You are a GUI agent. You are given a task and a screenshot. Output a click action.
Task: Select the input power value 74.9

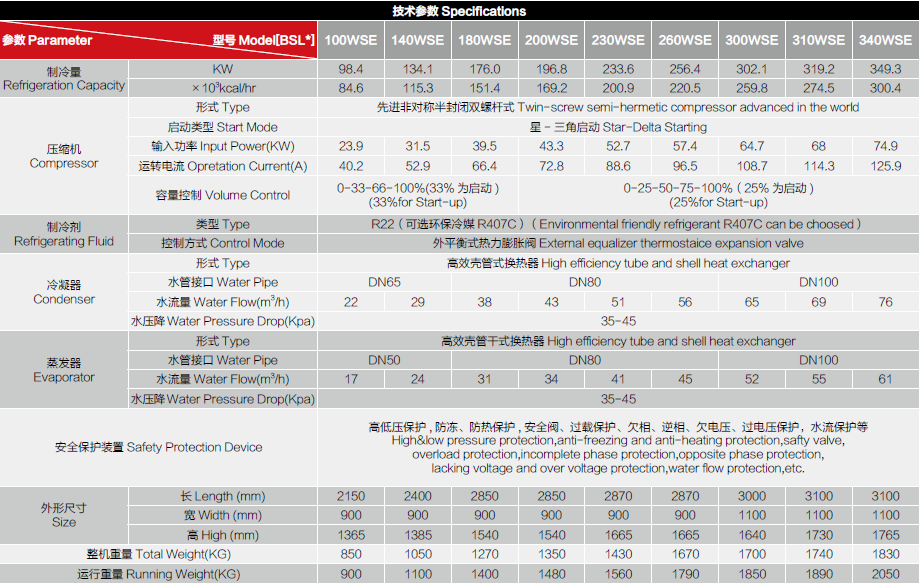pos(885,147)
